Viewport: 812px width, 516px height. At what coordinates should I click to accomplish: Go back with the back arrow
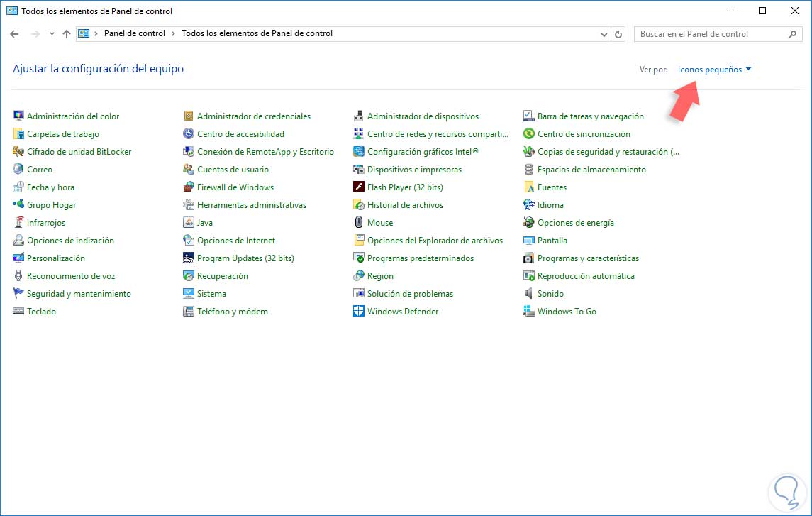point(14,34)
